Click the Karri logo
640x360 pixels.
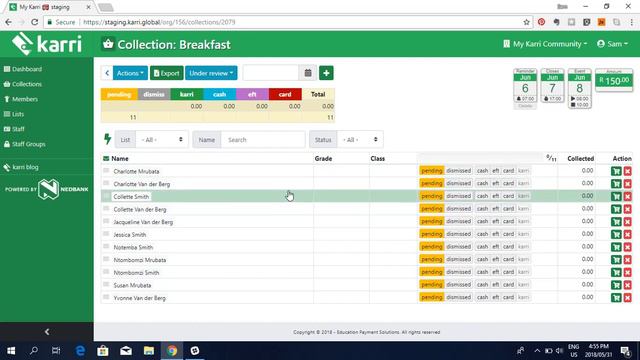coord(47,44)
